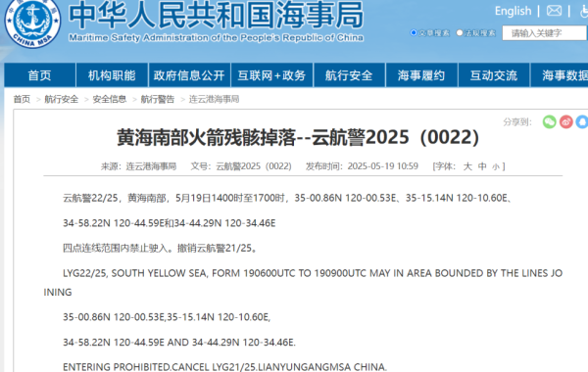Open the 政府信息公开 navigation menu
The width and height of the screenshot is (588, 372).
coord(189,75)
